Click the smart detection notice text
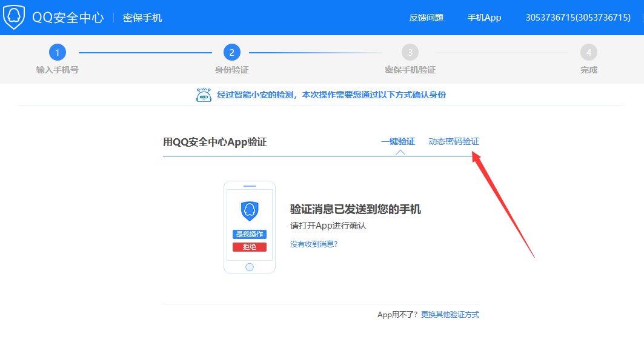Image resolution: width=644 pixels, height=342 pixels. [331, 95]
